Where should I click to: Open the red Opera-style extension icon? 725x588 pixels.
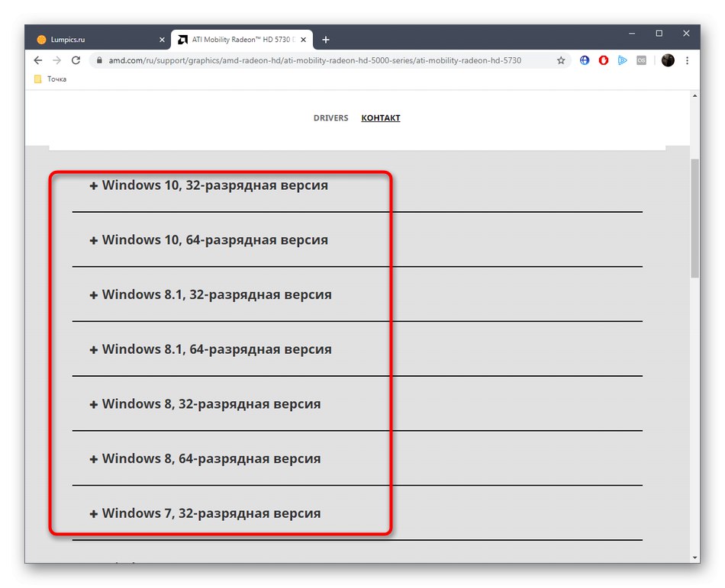pos(604,60)
